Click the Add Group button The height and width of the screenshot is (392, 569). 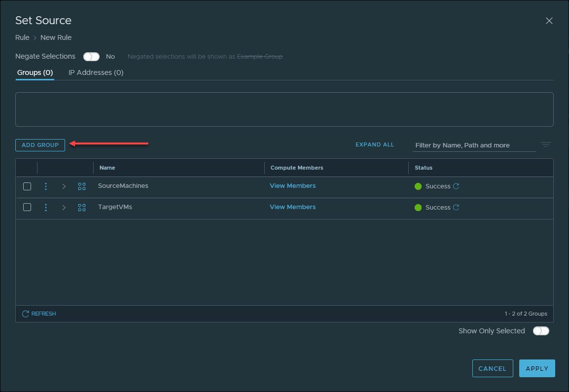coord(40,145)
